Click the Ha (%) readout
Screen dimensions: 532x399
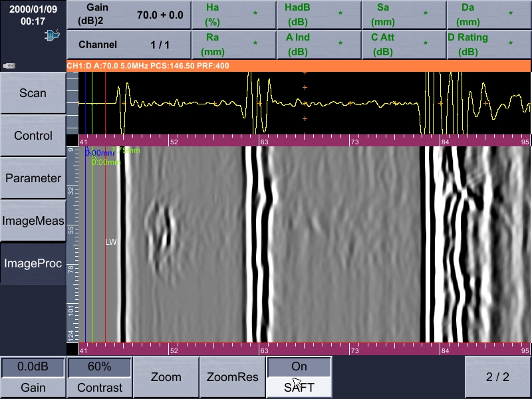click(x=234, y=15)
